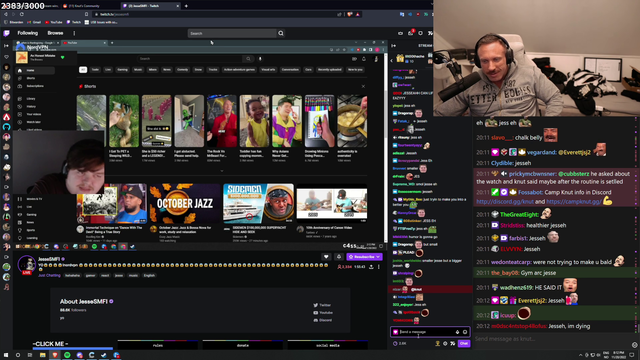Open chat settings gear icon
Image resolution: width=640 pixels, height=360 pixels.
(x=445, y=344)
